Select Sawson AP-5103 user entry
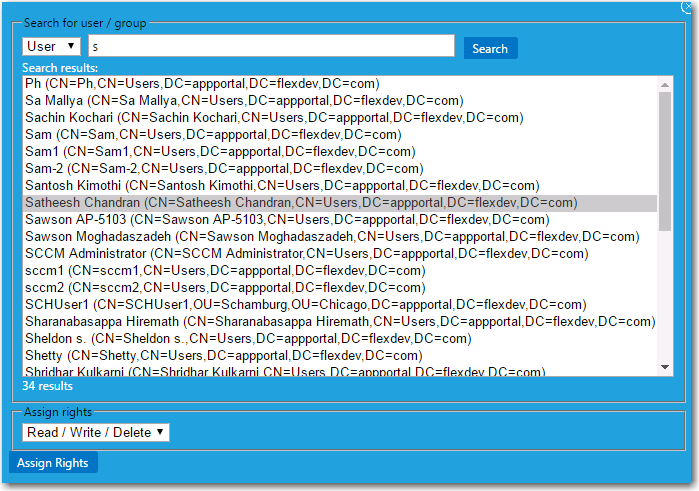The image size is (699, 491). click(290, 219)
